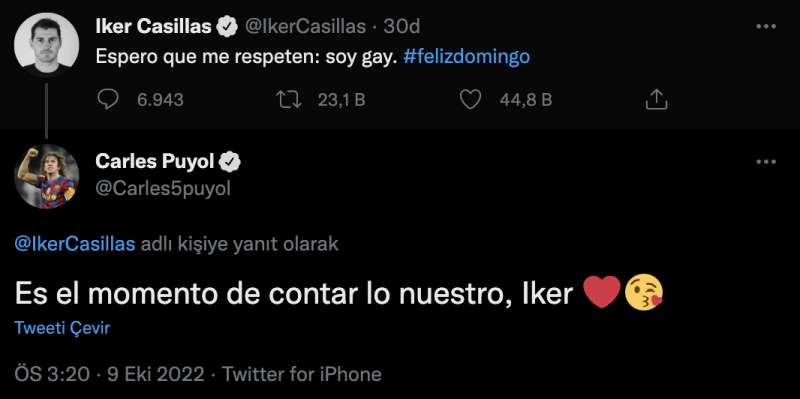This screenshot has width=800, height=399.
Task: Click Tweeti Çevir translate link
Action: [x=62, y=328]
